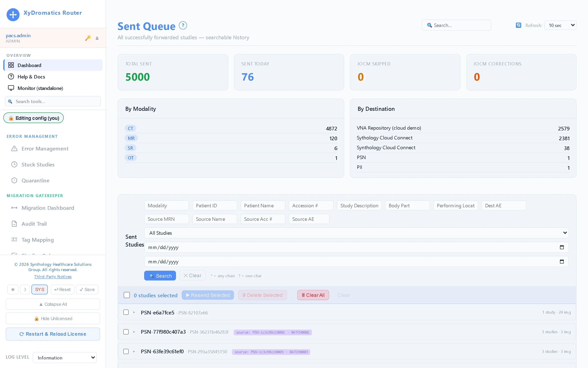Image resolution: width=588 pixels, height=368 pixels.
Task: Click the Error Management warning triangle icon
Action: pyautogui.click(x=14, y=148)
